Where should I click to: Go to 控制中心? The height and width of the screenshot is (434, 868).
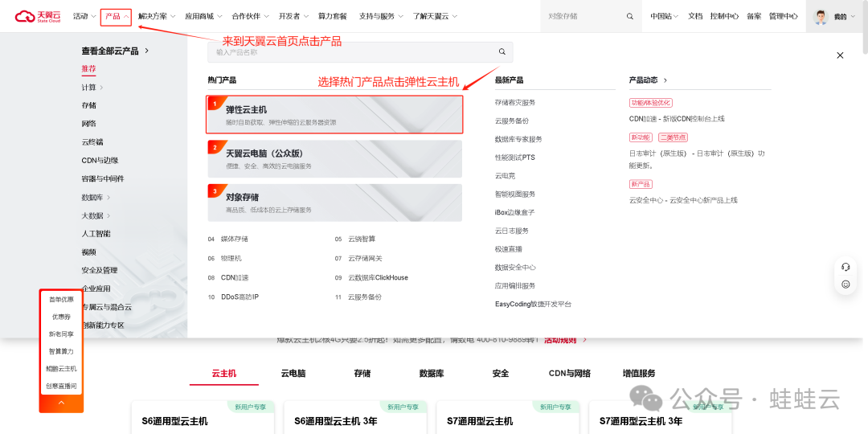click(x=724, y=17)
